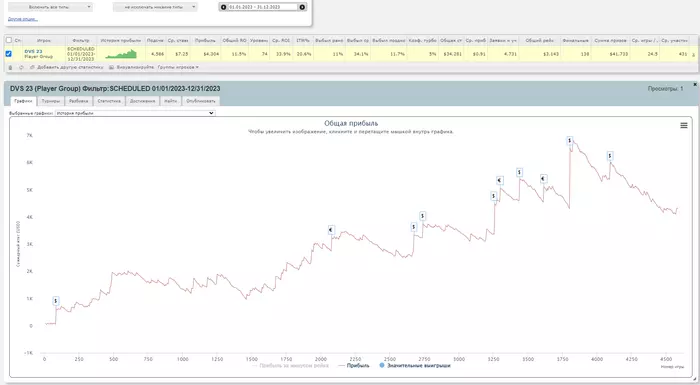
Task: Open the Опубликовать tab
Action: 201,101
